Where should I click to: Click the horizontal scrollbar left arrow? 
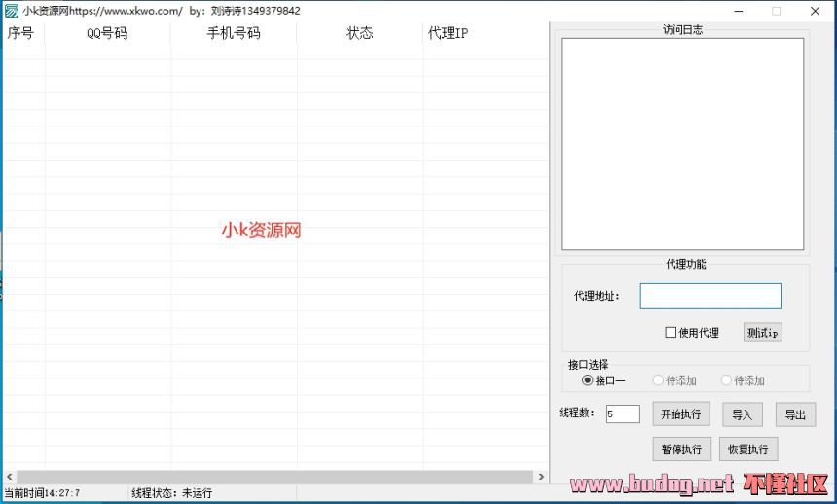(x=8, y=477)
